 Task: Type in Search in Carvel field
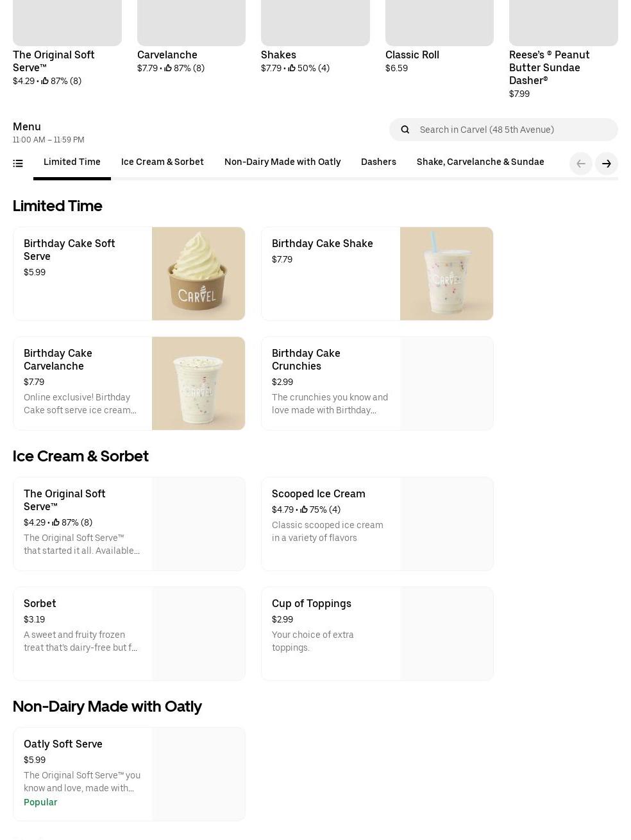513,130
